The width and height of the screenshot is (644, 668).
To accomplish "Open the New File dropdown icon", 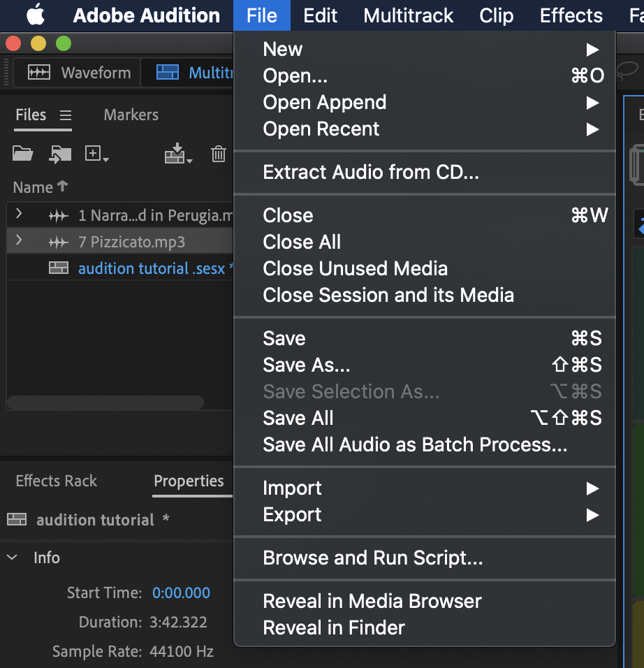I will [x=96, y=154].
